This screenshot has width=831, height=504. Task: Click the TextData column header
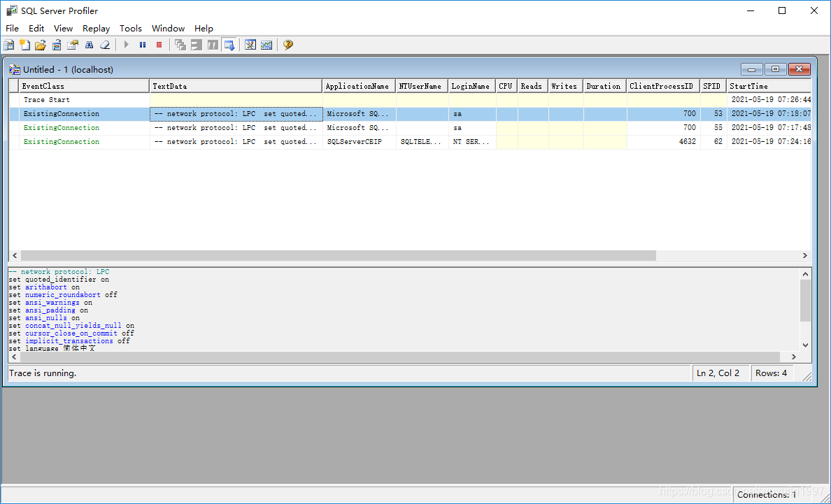(236, 86)
